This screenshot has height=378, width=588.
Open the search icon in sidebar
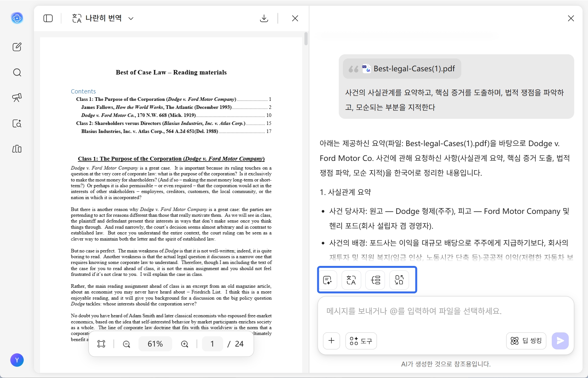(17, 72)
